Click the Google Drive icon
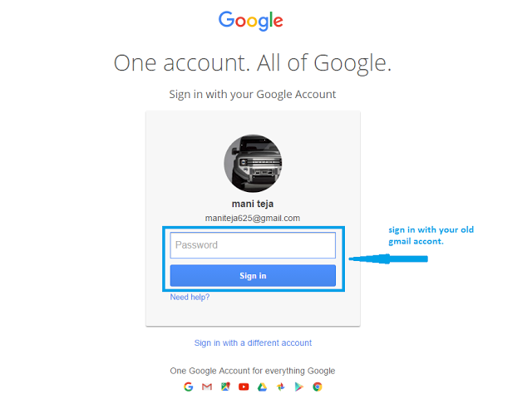Screen dimensions: 532x404 pyautogui.click(x=262, y=387)
